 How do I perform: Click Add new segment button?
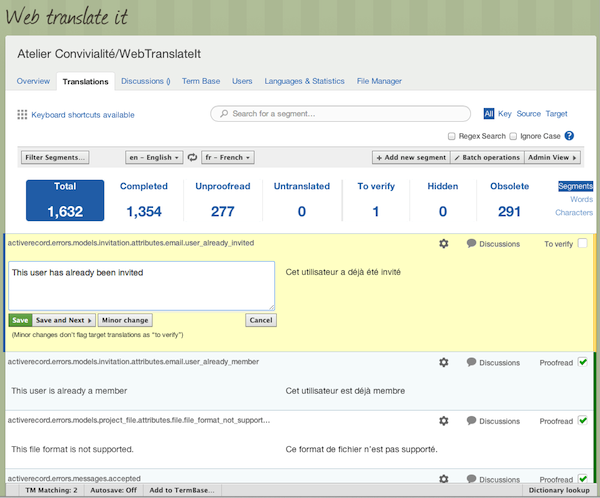pos(411,157)
